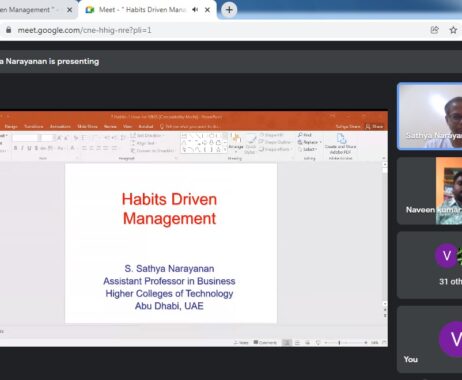
Task: Open the Transitions ribbon tab
Action: pyautogui.click(x=34, y=127)
